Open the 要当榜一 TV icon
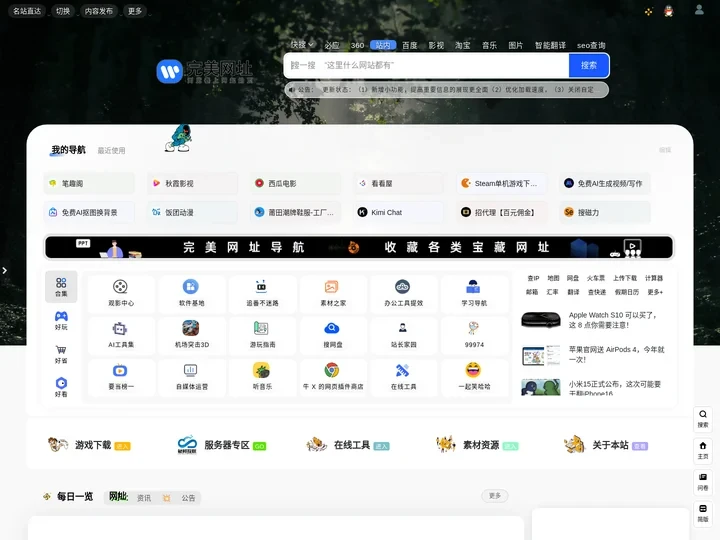Image resolution: width=720 pixels, height=540 pixels. point(120,370)
